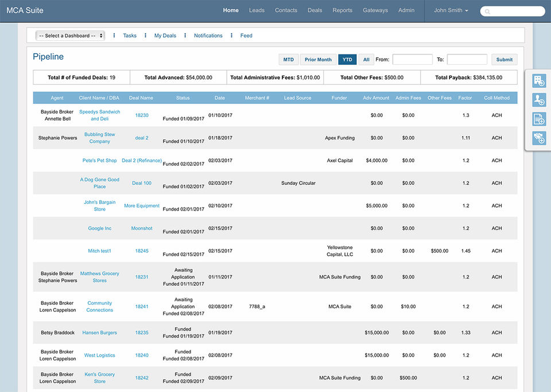The width and height of the screenshot is (551, 392).
Task: Open Bubbling Stew Company client
Action: click(99, 138)
